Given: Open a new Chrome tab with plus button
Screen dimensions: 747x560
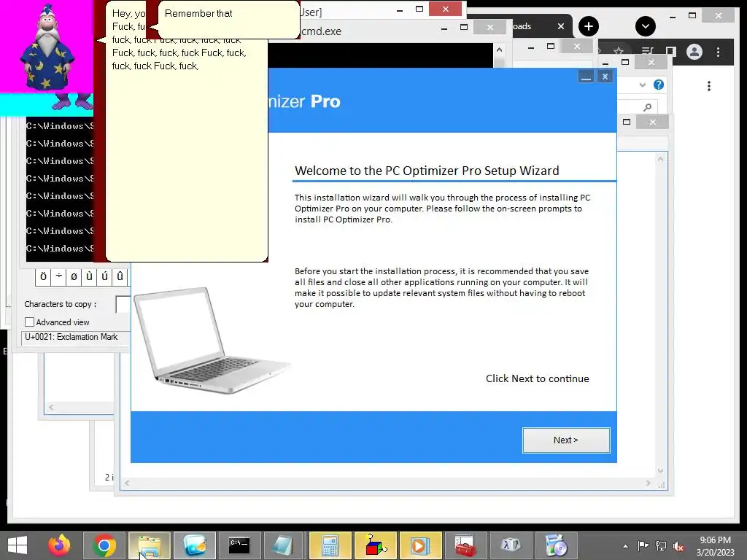Looking at the screenshot, I should (x=589, y=26).
